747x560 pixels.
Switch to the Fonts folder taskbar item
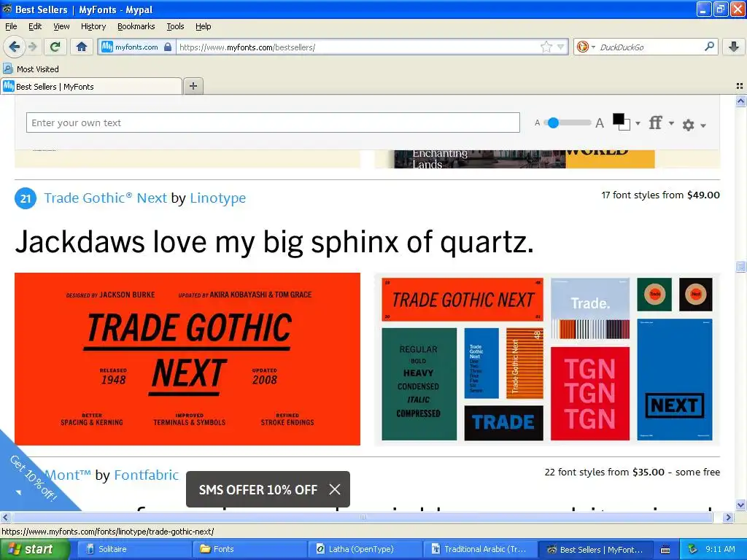[x=249, y=549]
